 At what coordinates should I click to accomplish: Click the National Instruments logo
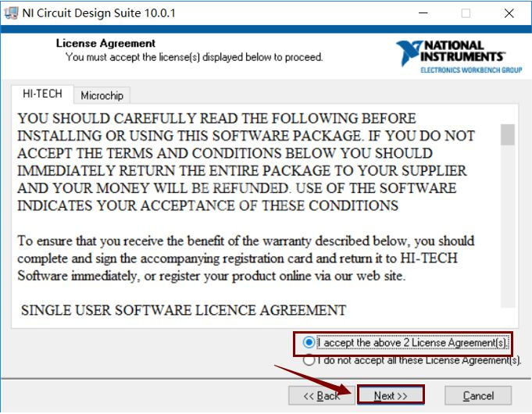[x=459, y=56]
